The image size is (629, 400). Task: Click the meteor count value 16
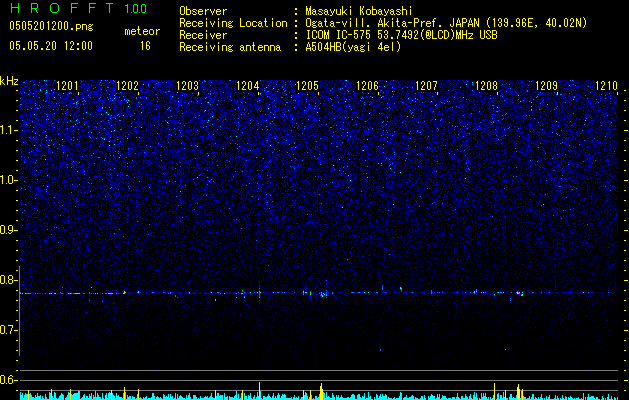(x=145, y=46)
